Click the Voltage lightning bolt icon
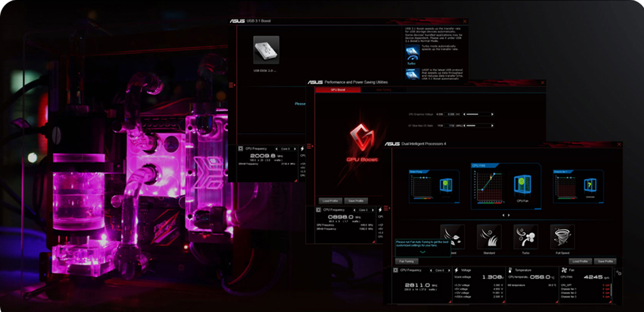The width and height of the screenshot is (644, 312). [x=456, y=270]
